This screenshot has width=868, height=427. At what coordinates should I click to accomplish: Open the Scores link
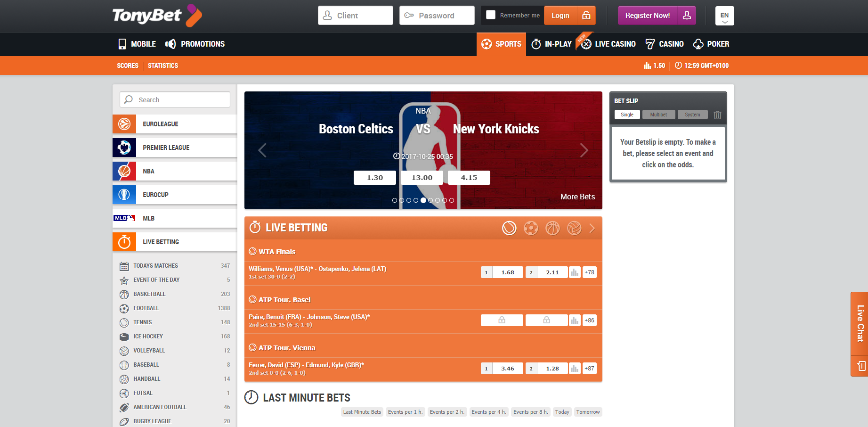point(128,66)
